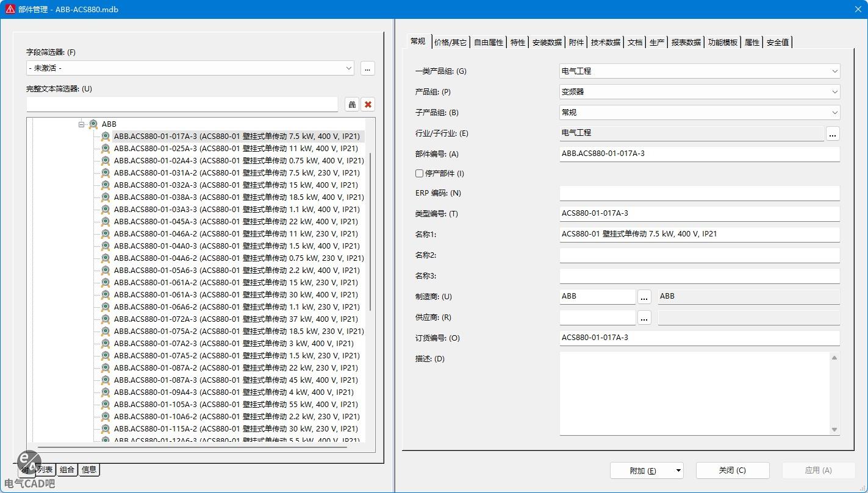This screenshot has width=868, height=493.
Task: Collapse the ABB tree node
Action: [x=81, y=124]
